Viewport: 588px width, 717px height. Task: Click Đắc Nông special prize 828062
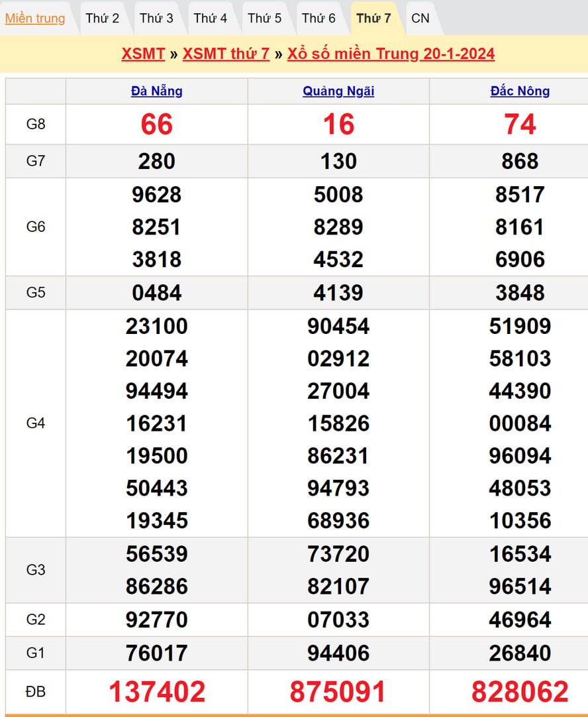(520, 692)
